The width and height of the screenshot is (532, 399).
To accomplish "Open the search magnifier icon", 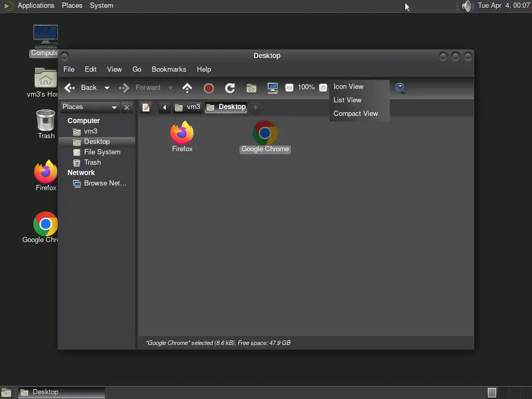I will [x=401, y=88].
